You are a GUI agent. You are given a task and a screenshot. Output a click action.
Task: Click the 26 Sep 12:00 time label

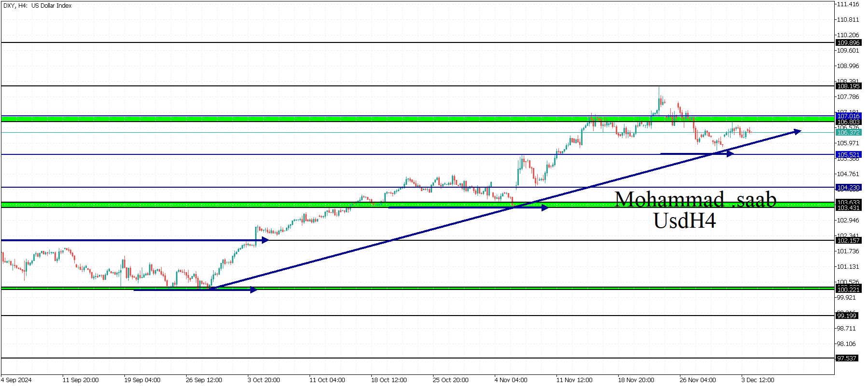(x=204, y=380)
